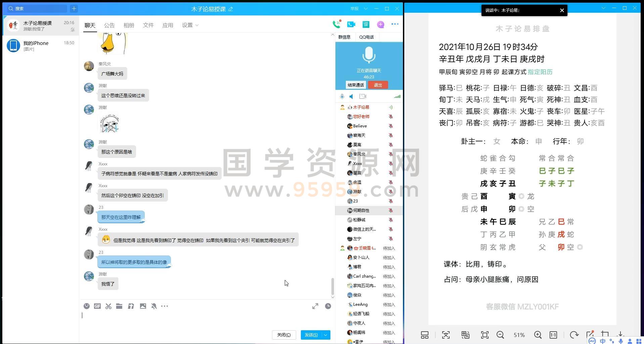Open the emoji picker in the chat toolbar
Image resolution: width=644 pixels, height=344 pixels.
pyautogui.click(x=87, y=306)
